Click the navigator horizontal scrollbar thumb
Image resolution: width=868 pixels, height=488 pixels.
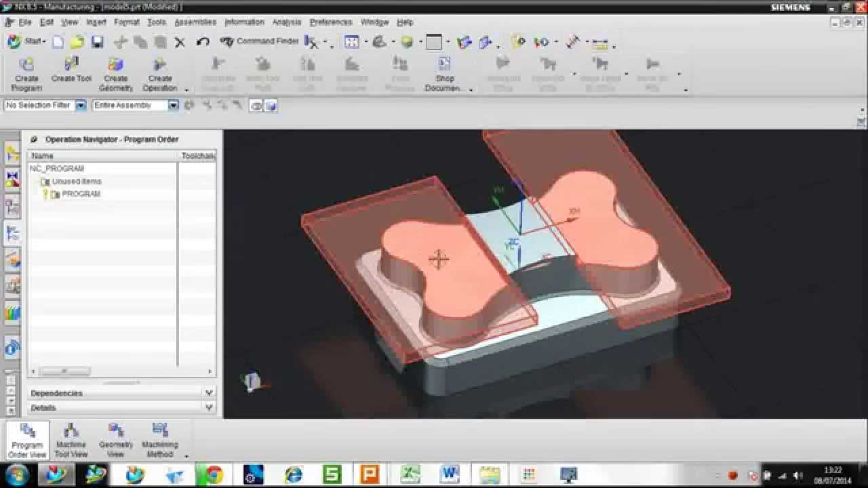tap(64, 371)
